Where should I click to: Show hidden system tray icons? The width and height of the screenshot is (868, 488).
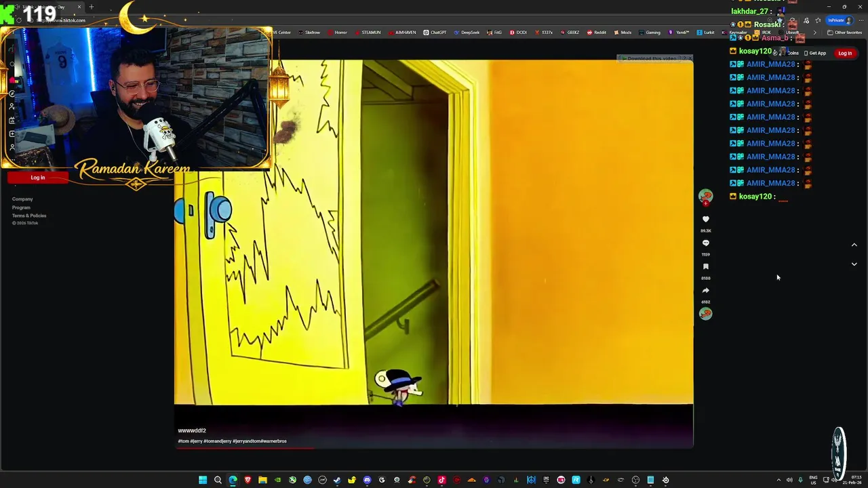(x=778, y=480)
